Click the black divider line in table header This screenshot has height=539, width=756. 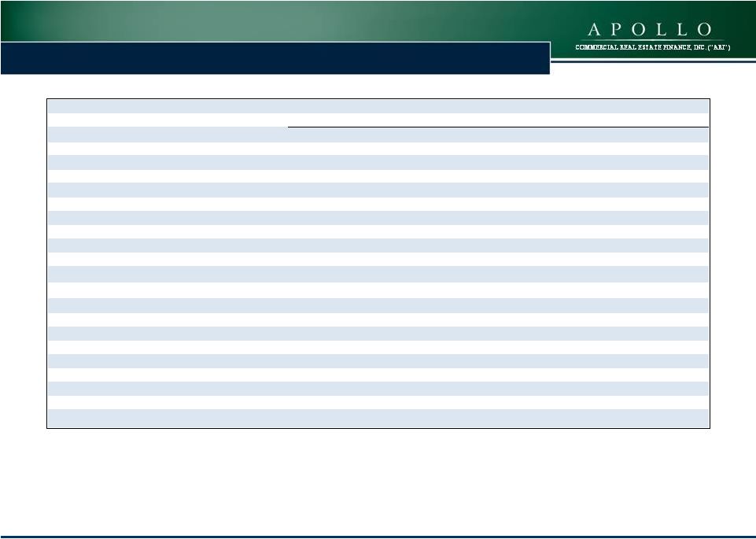[497, 127]
